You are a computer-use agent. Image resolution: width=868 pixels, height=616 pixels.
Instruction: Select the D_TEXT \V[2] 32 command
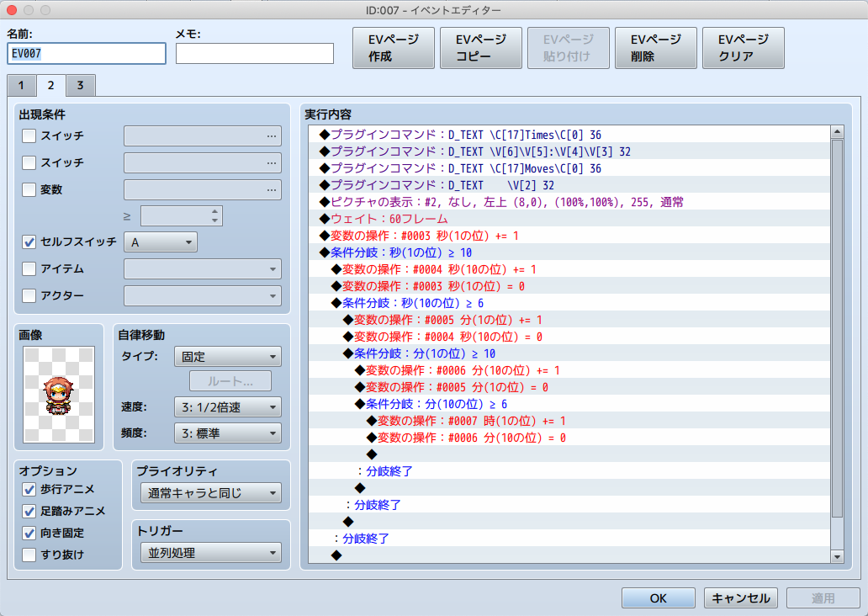pyautogui.click(x=569, y=185)
